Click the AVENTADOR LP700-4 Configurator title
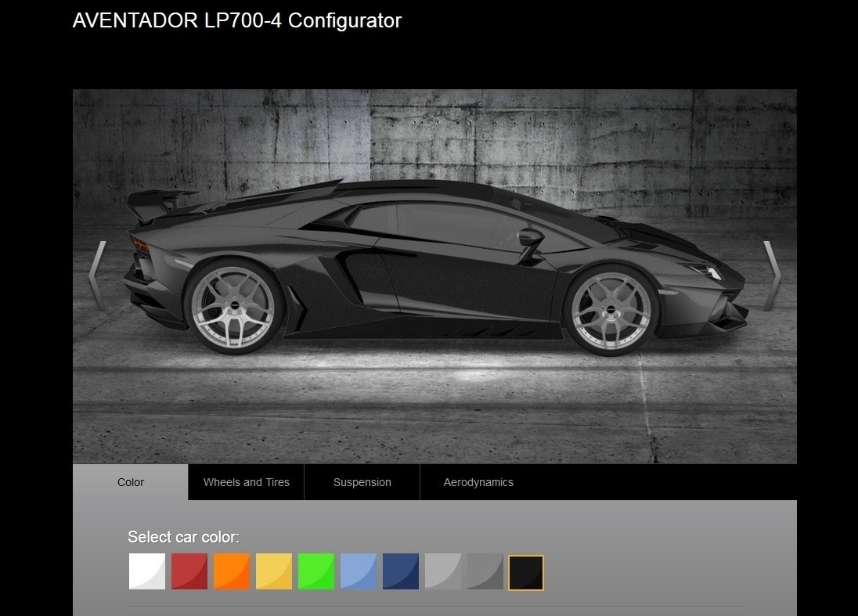The image size is (858, 616). pyautogui.click(x=237, y=21)
